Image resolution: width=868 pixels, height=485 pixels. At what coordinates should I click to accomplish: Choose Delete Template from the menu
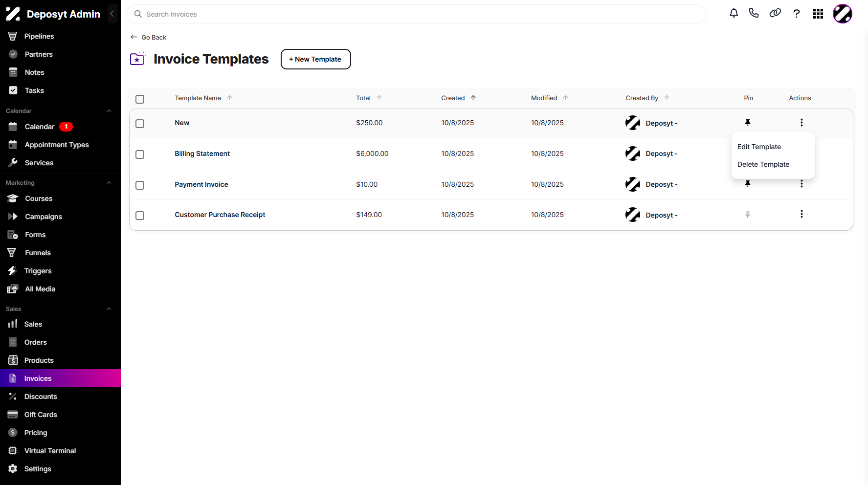coord(763,164)
